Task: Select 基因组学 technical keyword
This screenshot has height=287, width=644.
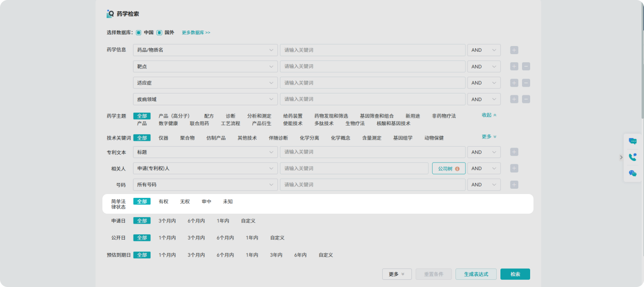Action: (x=403, y=138)
